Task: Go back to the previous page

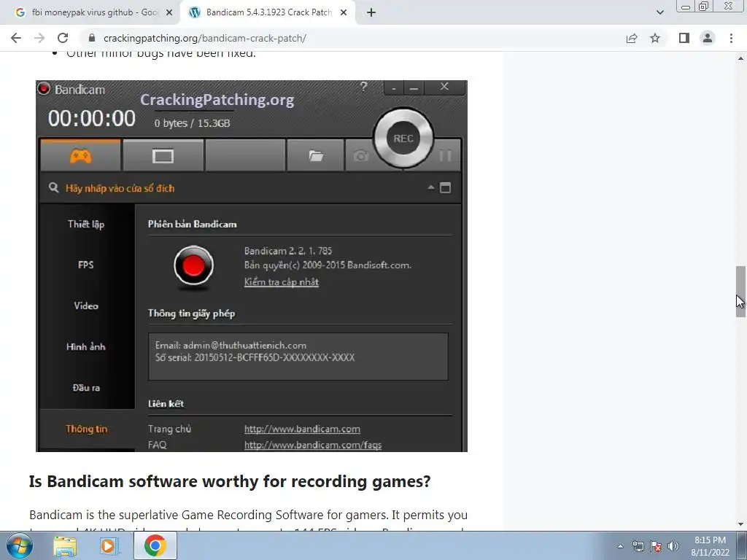Action: click(x=16, y=38)
